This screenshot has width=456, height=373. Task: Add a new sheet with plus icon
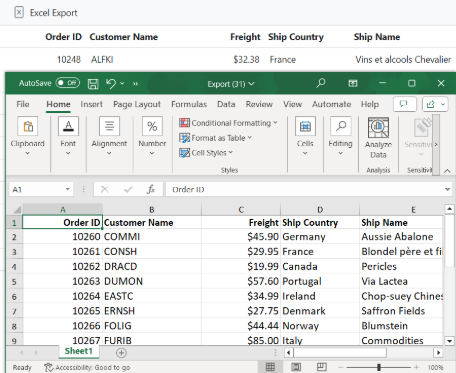[x=121, y=353]
